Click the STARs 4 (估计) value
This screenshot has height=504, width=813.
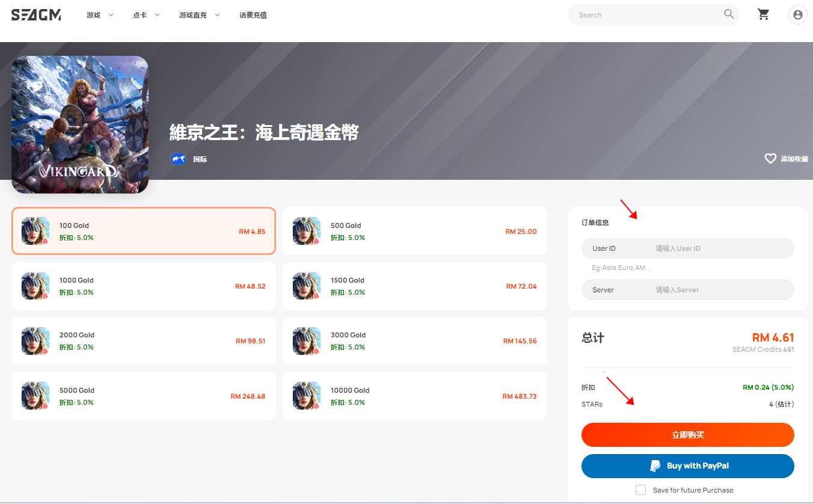(x=781, y=404)
